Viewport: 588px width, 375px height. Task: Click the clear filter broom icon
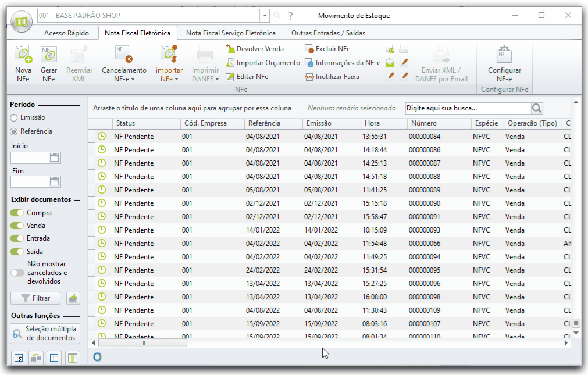coord(73,298)
